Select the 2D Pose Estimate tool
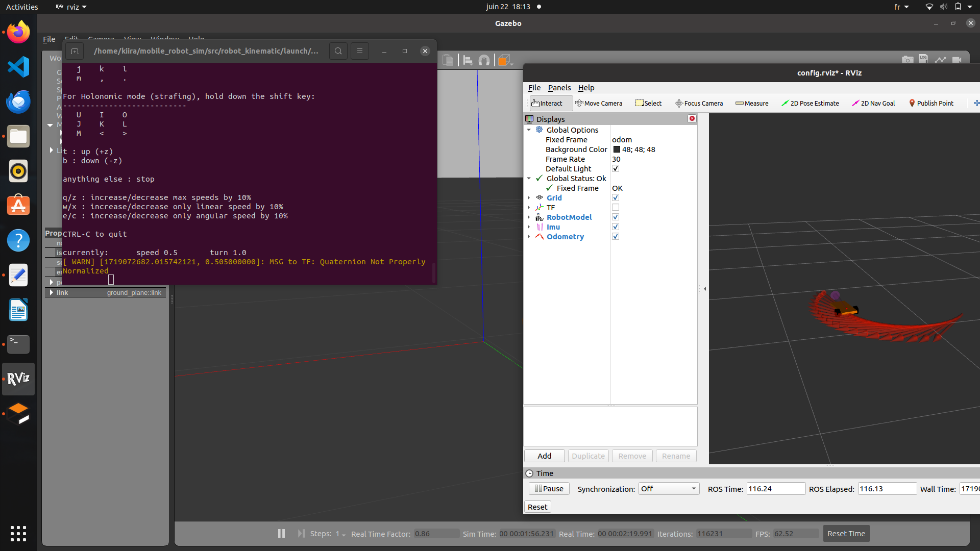Viewport: 980px width, 551px height. point(810,103)
